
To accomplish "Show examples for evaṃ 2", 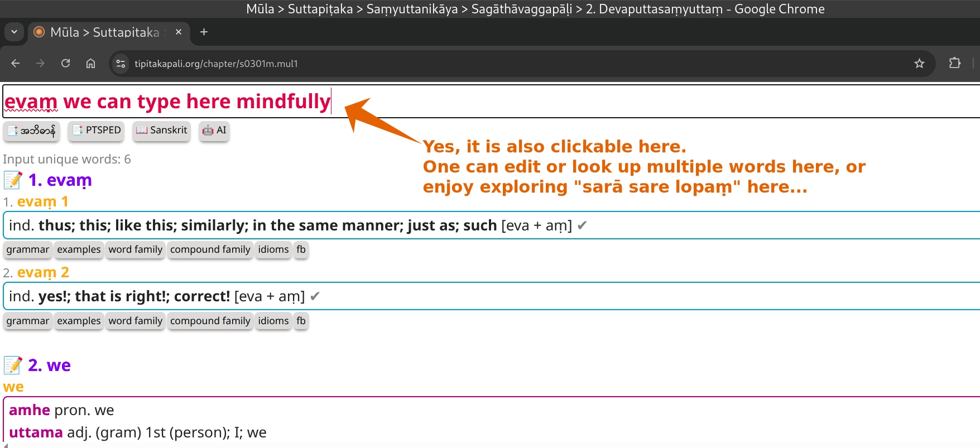I will tap(79, 321).
